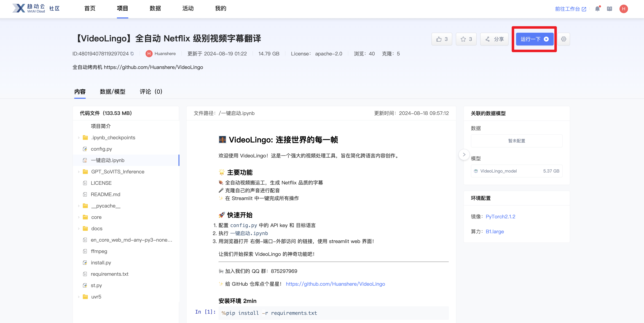Open the user avatar H menu
644x323 pixels.
coord(624,9)
